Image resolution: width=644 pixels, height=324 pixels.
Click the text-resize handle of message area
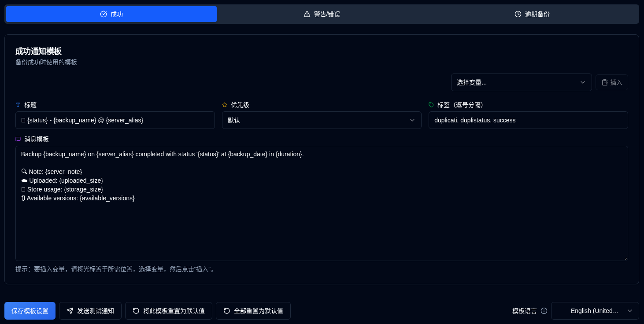(625, 258)
